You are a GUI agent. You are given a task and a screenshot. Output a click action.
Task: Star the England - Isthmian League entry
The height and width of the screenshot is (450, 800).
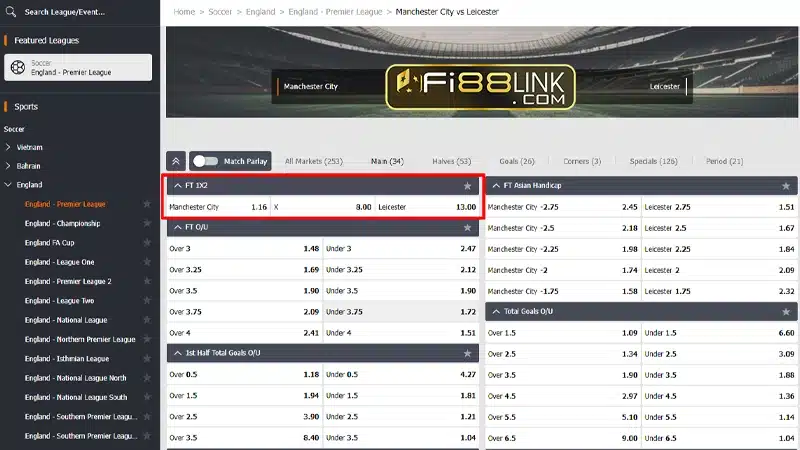(x=147, y=359)
